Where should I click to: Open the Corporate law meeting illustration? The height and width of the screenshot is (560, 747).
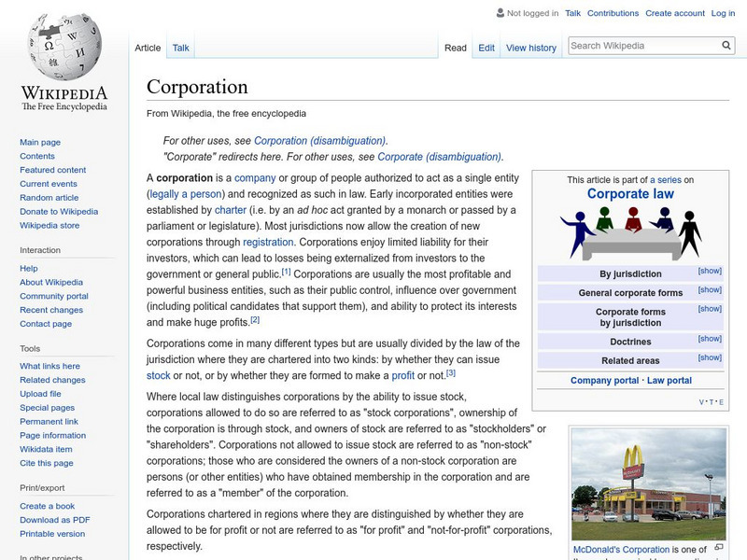630,232
